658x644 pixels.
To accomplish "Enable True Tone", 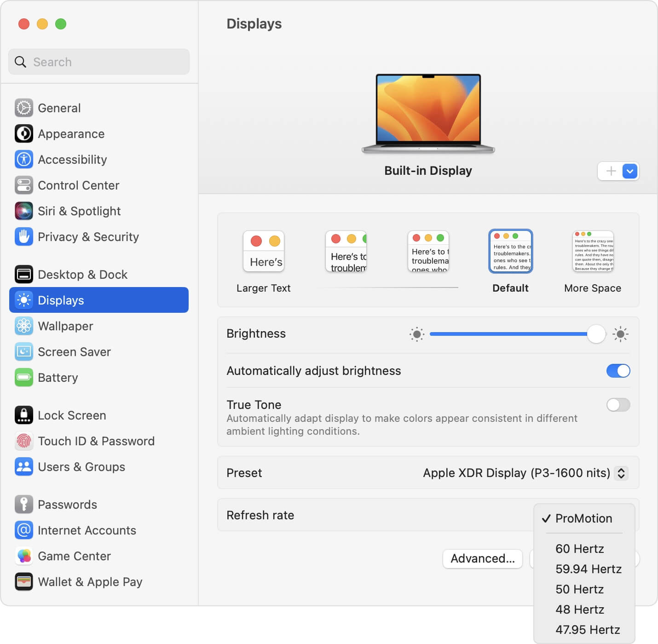I will click(618, 405).
